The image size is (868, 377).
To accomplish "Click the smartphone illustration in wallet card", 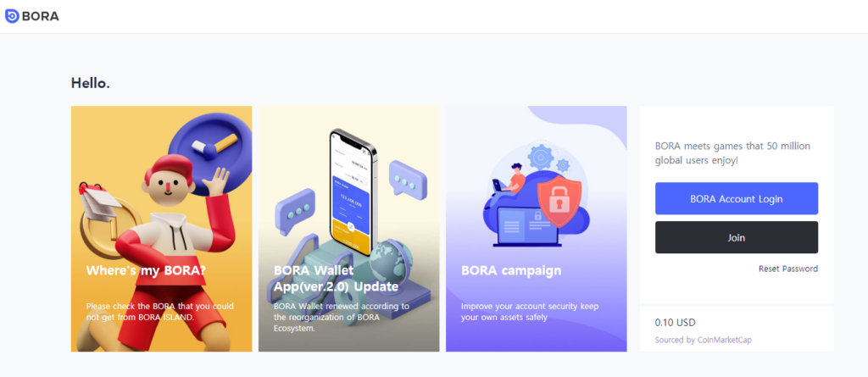I will (353, 192).
